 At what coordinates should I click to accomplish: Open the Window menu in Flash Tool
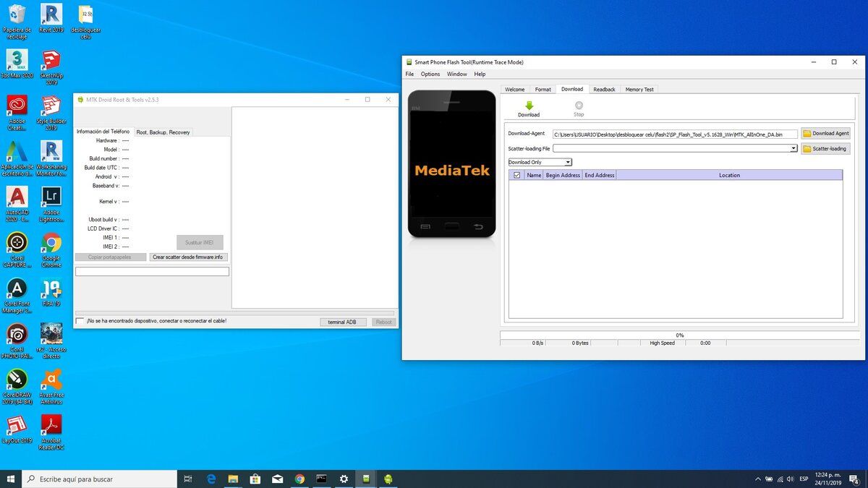point(456,74)
